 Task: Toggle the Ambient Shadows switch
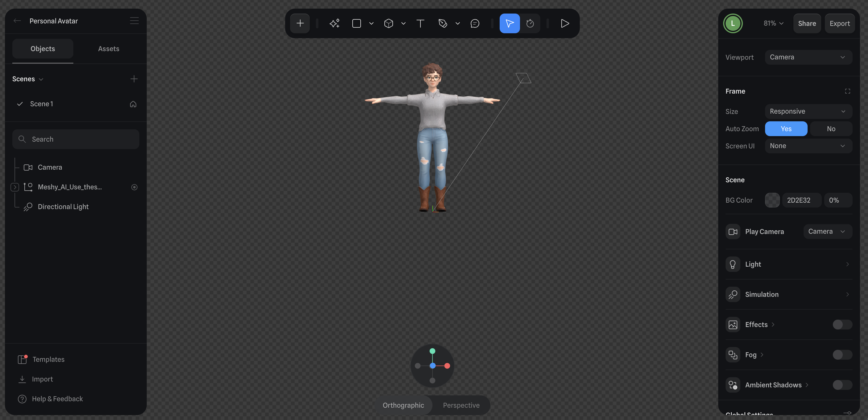[842, 385]
